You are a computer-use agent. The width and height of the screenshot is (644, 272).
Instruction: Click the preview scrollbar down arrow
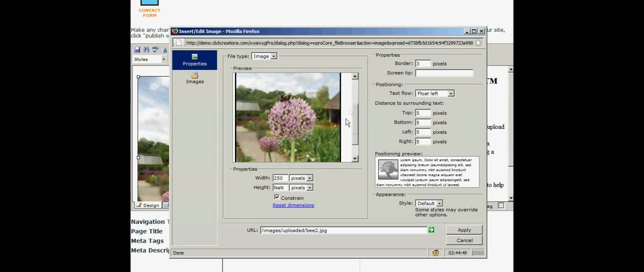[x=355, y=159]
